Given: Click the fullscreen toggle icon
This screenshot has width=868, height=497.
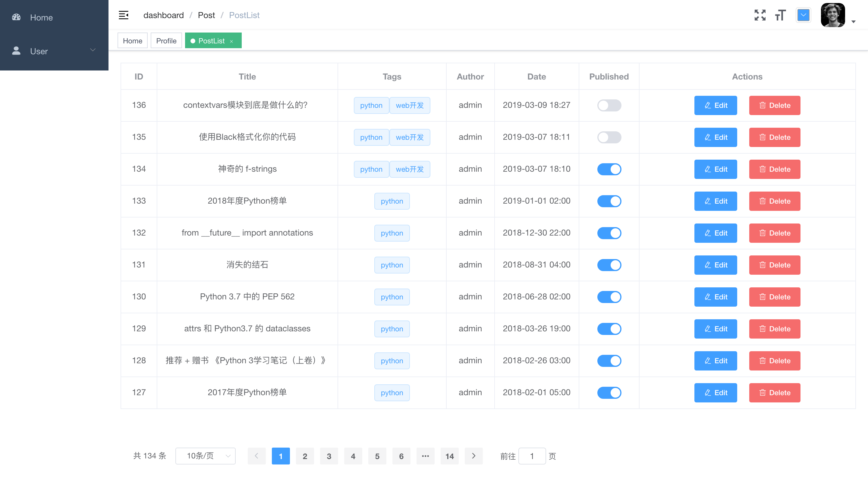Looking at the screenshot, I should click(x=760, y=15).
